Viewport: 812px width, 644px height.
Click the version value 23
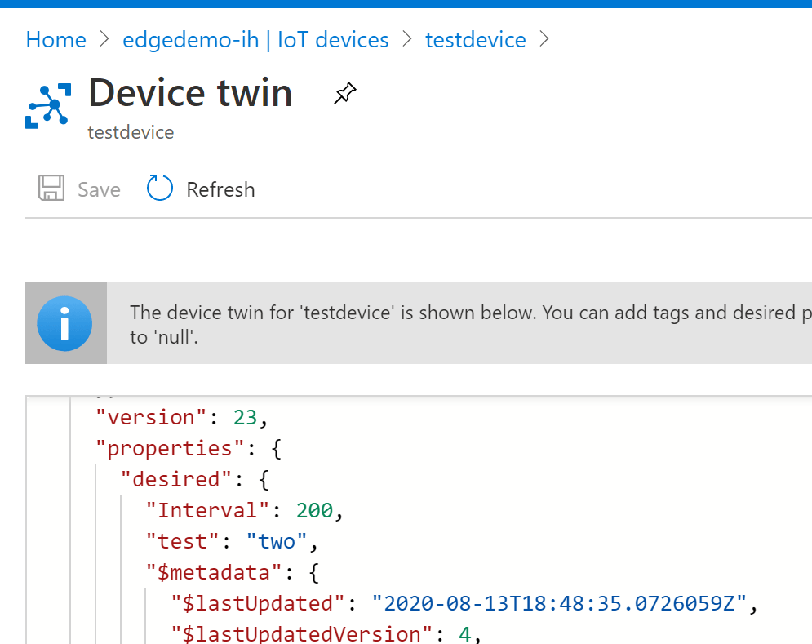[245, 417]
